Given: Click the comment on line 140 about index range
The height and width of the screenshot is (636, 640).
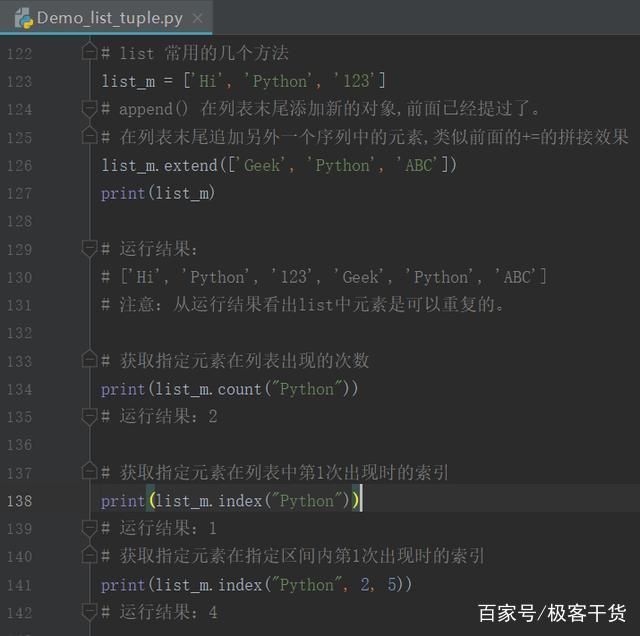Looking at the screenshot, I should [293, 556].
